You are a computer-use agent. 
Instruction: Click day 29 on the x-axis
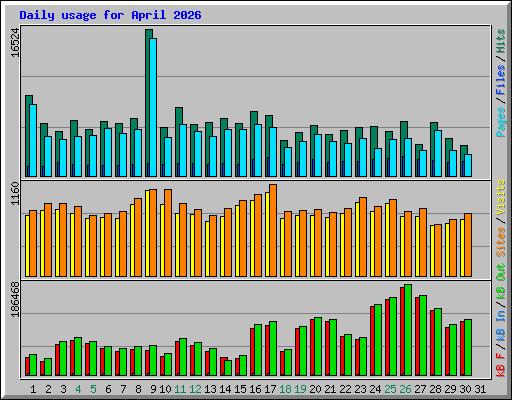click(x=450, y=389)
